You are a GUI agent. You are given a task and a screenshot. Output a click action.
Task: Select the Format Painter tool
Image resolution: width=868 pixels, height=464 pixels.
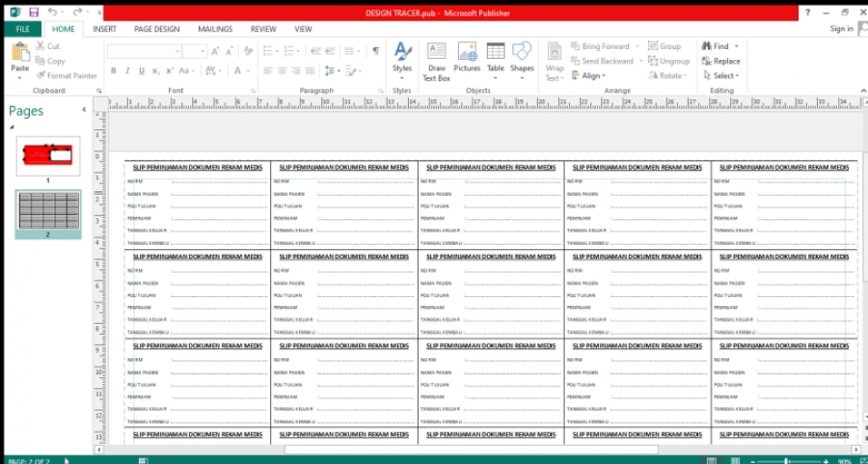click(x=67, y=76)
